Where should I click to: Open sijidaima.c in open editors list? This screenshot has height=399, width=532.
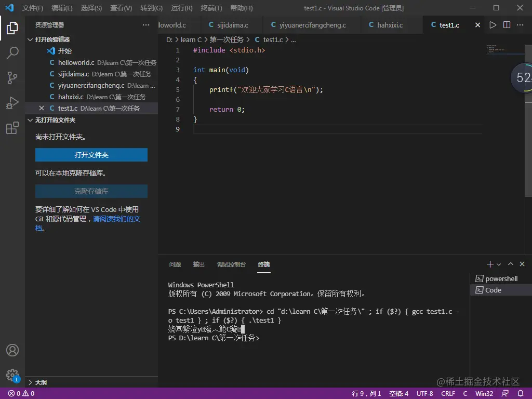coord(91,74)
